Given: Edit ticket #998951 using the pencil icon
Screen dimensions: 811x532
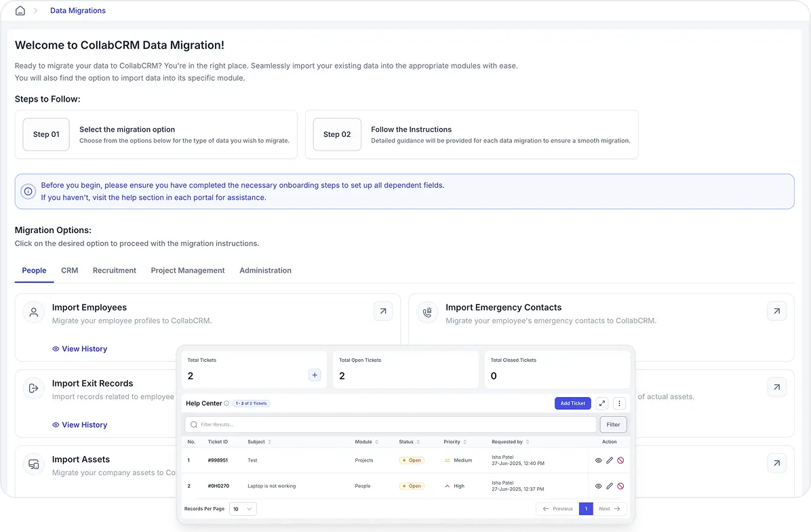Looking at the screenshot, I should (x=609, y=460).
